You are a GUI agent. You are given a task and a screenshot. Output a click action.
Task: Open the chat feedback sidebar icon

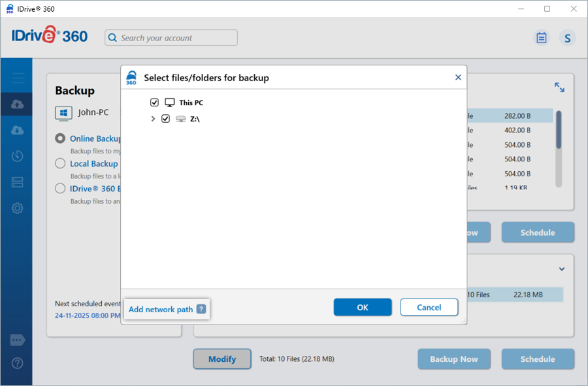[18, 340]
